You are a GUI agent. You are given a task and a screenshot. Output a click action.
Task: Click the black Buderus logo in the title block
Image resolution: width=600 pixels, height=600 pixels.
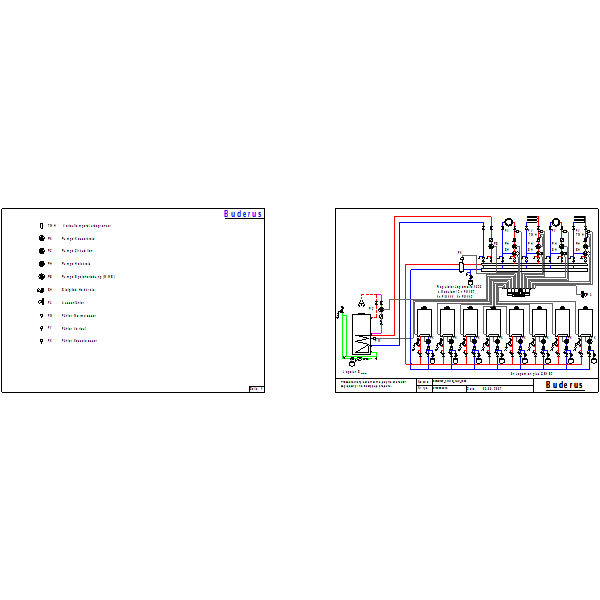pyautogui.click(x=564, y=385)
